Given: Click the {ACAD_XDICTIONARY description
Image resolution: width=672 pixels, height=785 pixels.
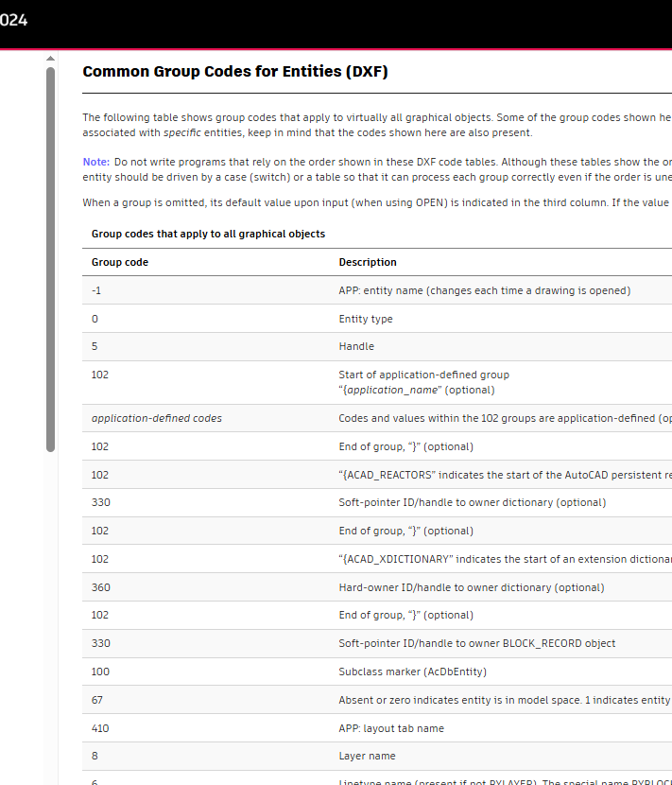Looking at the screenshot, I should click(x=506, y=559).
